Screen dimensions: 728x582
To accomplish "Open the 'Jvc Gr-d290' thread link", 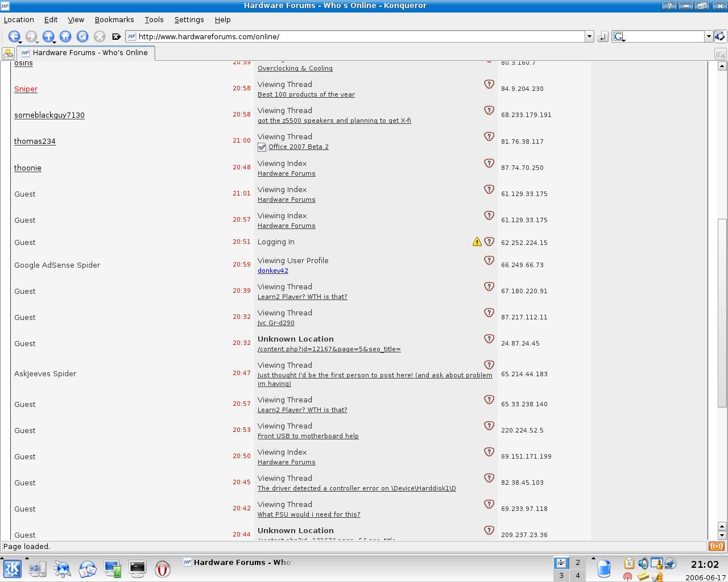I will pos(276,323).
